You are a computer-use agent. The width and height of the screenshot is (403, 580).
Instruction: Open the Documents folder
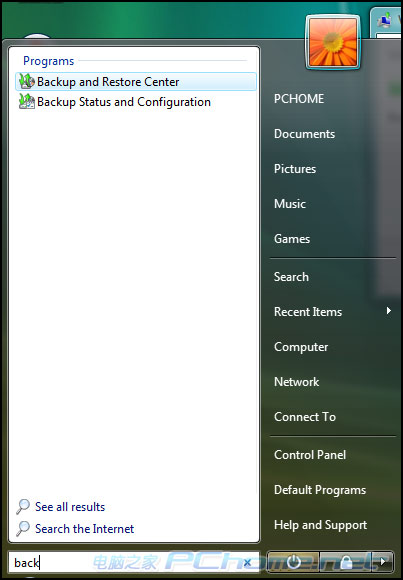(304, 134)
